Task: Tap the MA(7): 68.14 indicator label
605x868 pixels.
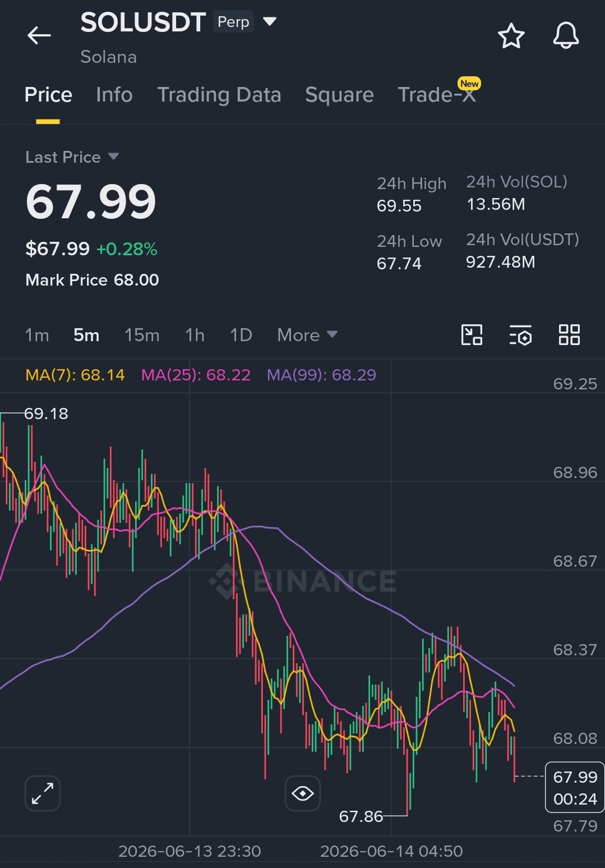Action: 75,375
